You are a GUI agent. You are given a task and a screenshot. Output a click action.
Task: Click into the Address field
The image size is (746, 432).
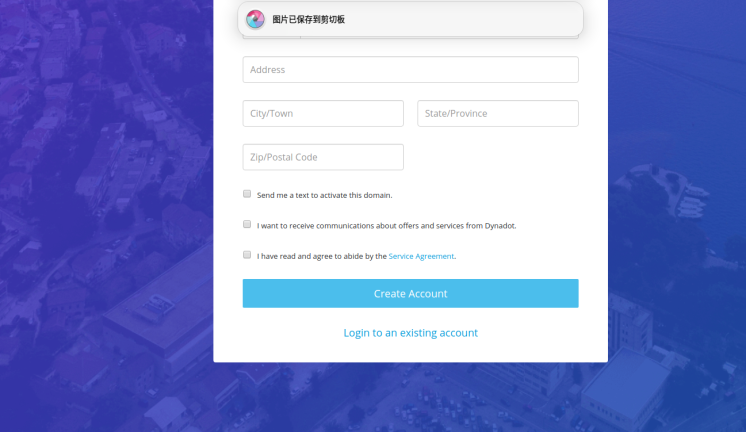coord(410,70)
